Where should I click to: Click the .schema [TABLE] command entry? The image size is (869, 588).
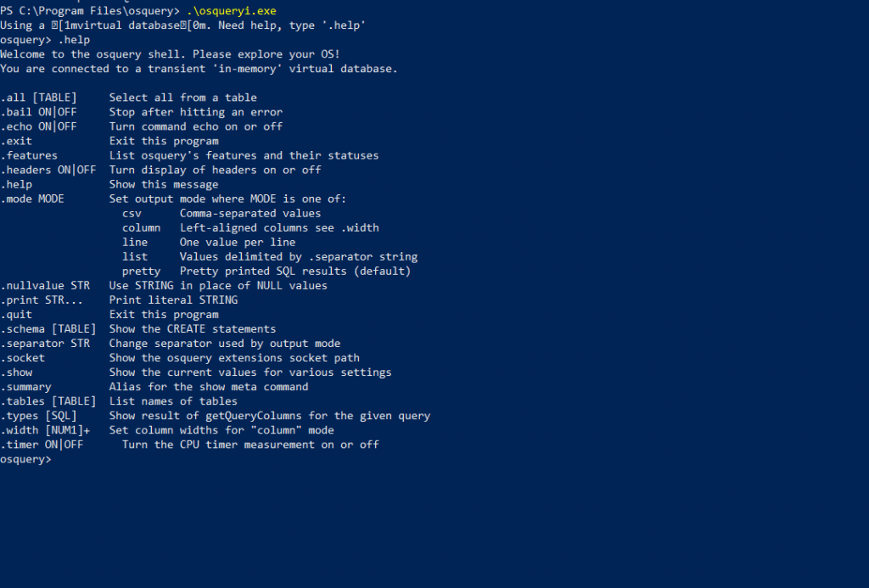pyautogui.click(x=48, y=328)
